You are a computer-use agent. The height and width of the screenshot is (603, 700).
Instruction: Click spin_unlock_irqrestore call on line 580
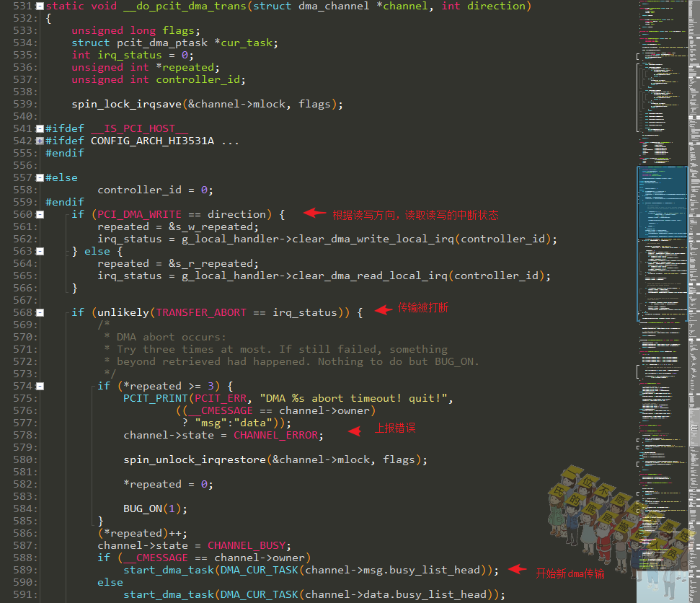[x=195, y=459]
